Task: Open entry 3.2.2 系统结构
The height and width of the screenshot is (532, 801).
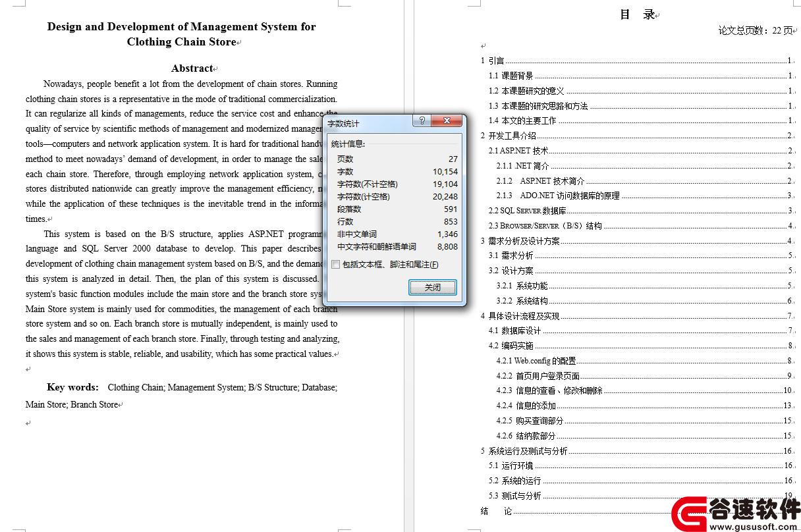Action: coord(645,301)
